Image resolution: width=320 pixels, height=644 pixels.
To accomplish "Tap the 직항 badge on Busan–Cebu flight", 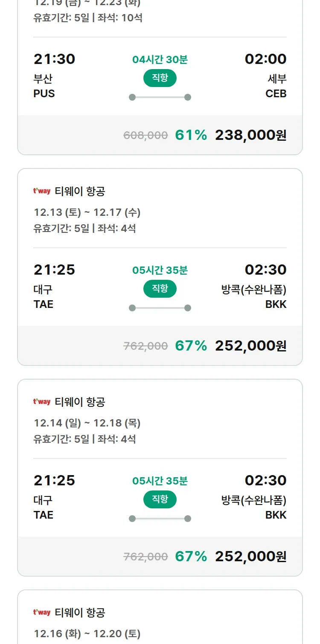I will point(160,78).
